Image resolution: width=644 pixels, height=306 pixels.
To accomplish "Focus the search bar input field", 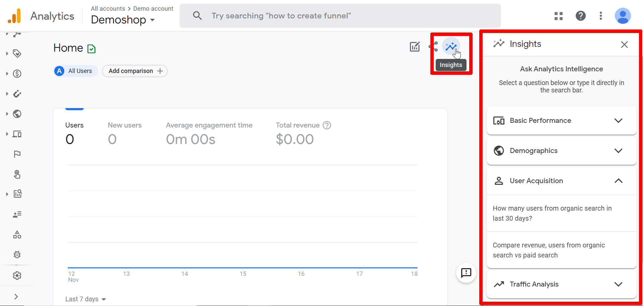I will (x=340, y=16).
